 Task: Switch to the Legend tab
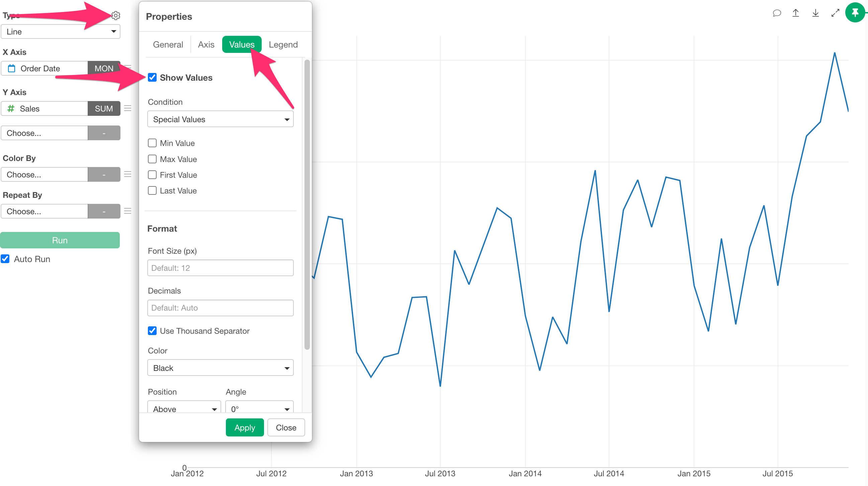283,45
